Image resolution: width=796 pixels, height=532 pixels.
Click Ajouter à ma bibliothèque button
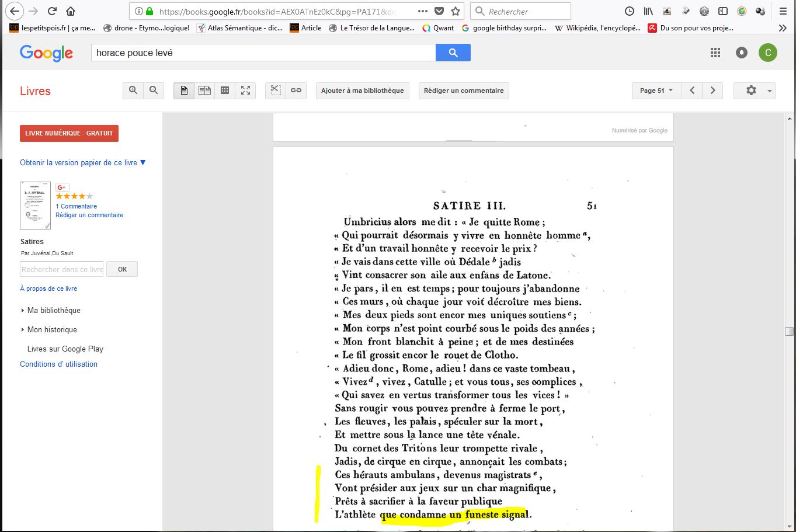(362, 91)
